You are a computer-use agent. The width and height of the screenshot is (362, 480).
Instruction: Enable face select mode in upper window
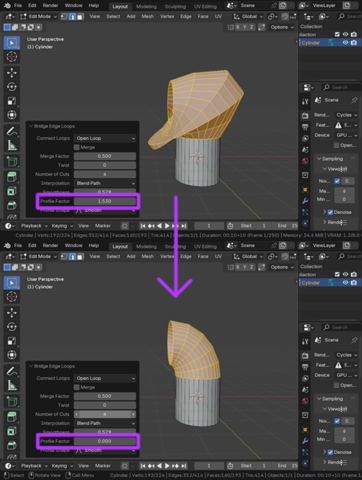[80, 16]
